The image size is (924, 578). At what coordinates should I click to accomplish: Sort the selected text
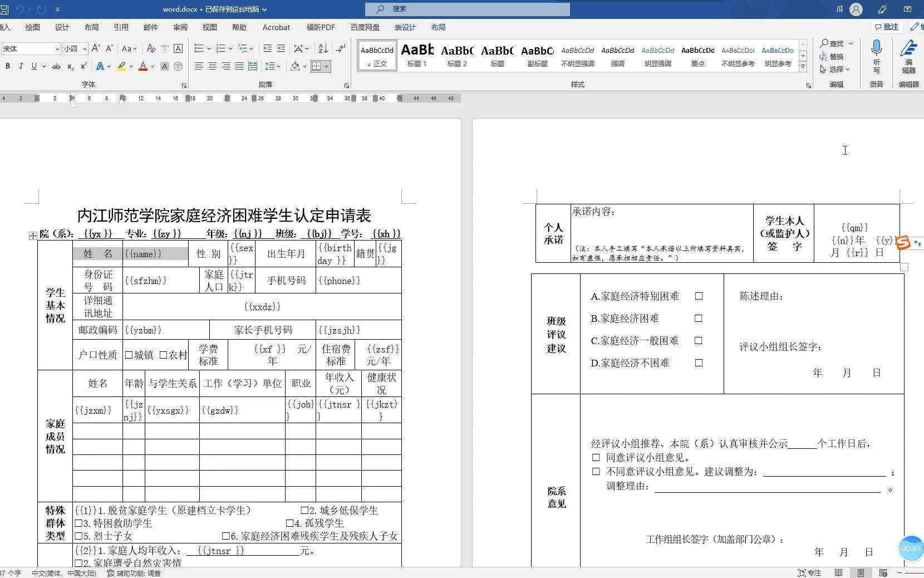click(323, 48)
